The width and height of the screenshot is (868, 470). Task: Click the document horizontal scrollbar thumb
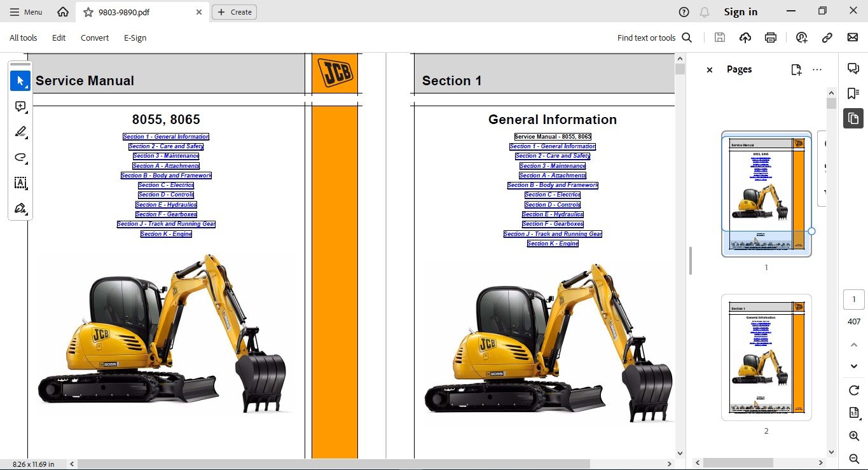point(334,464)
